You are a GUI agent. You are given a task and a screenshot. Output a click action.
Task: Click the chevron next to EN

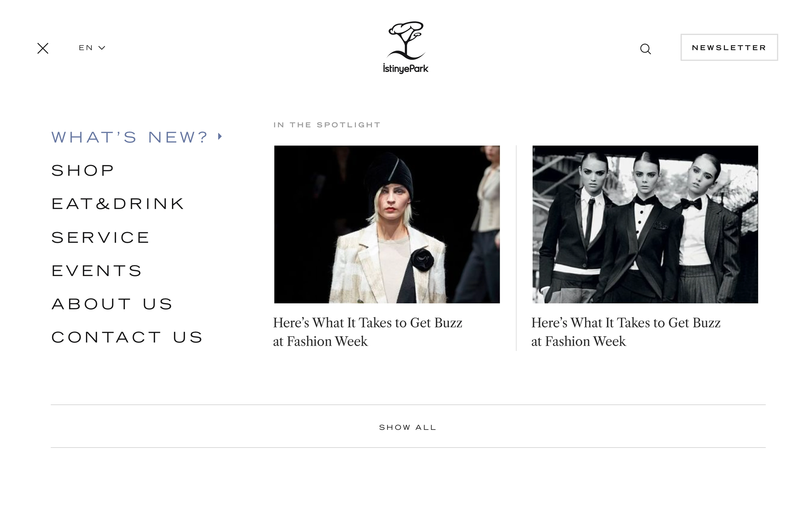tap(102, 48)
